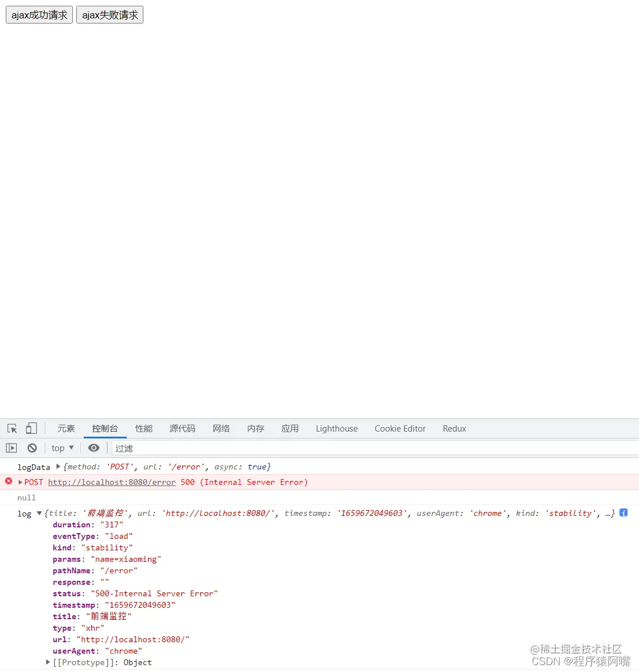This screenshot has height=672, width=639.
Task: Open the Redux tab
Action: point(454,429)
